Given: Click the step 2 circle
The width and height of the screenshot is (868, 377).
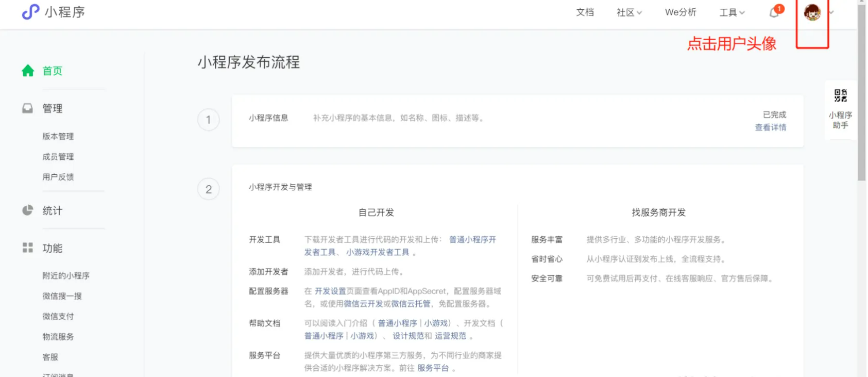Looking at the screenshot, I should 208,189.
